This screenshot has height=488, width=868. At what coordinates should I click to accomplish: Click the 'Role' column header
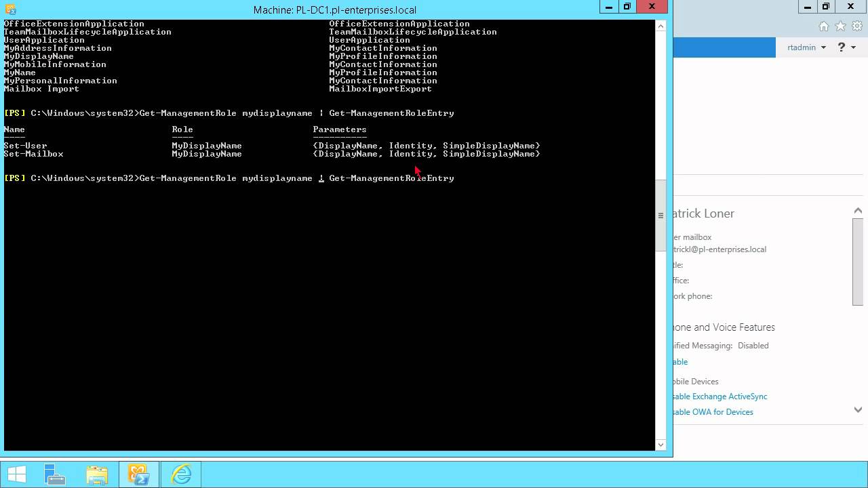(x=182, y=129)
